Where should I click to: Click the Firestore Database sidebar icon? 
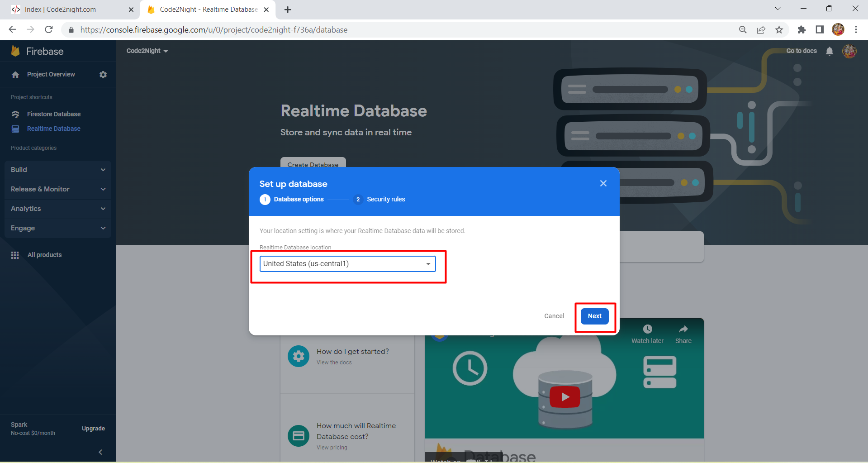point(15,114)
